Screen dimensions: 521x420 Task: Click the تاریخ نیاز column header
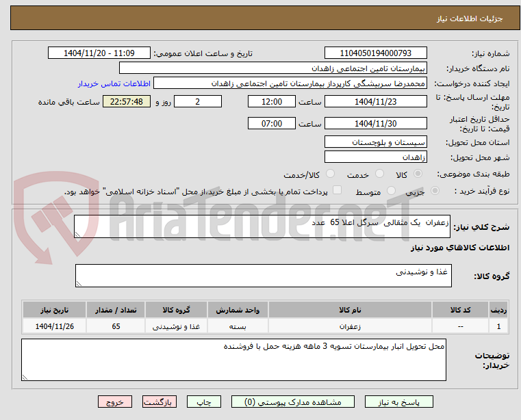click(x=55, y=310)
